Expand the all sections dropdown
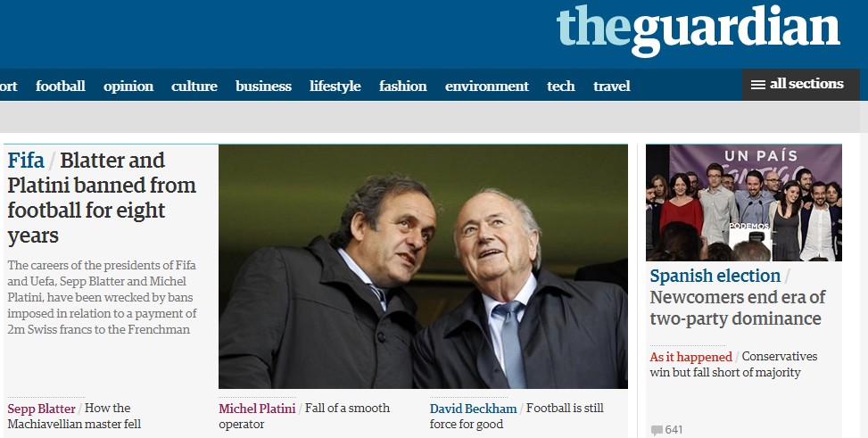The height and width of the screenshot is (438, 868). 801,85
